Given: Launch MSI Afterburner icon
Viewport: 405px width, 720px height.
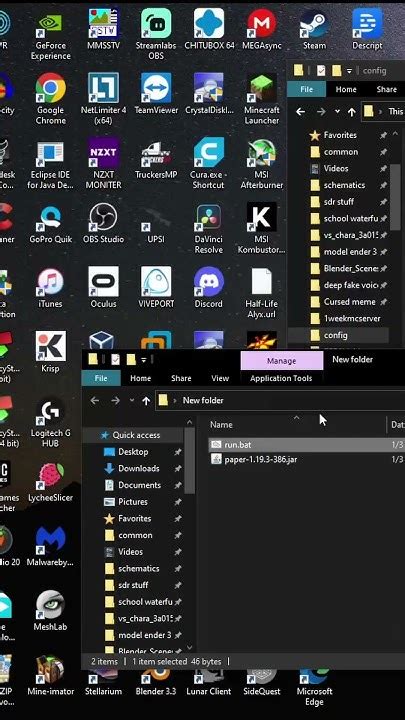Looking at the screenshot, I should click(262, 164).
